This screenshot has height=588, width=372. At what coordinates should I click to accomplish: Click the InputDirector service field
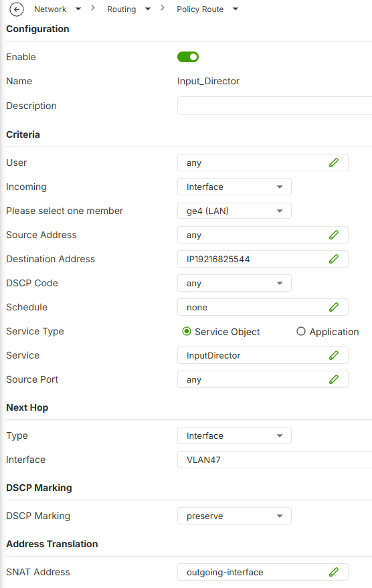click(x=263, y=355)
